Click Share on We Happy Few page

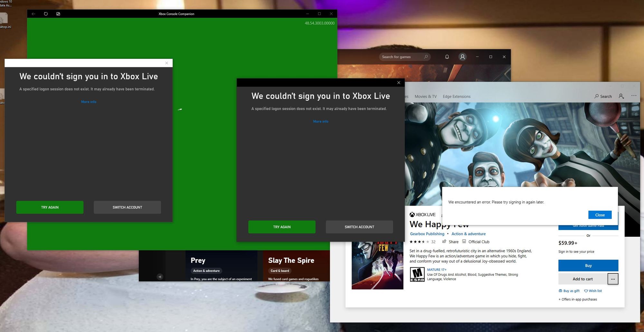pos(450,242)
